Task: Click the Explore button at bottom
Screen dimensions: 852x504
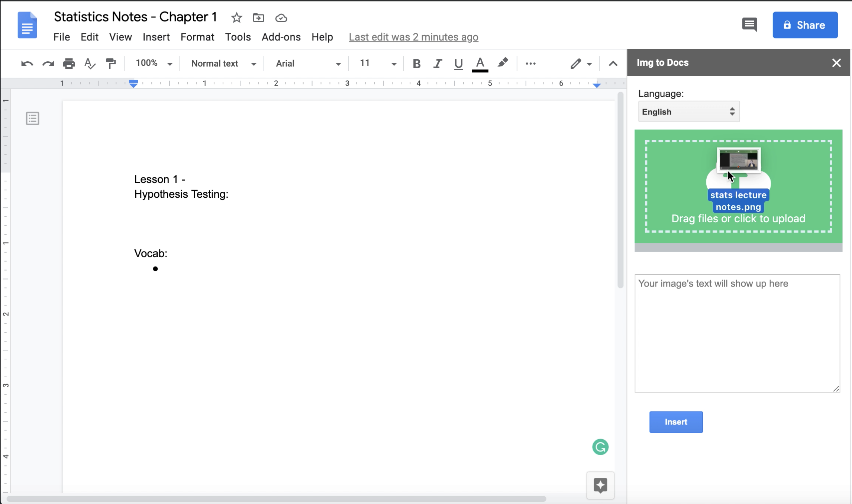Action: click(x=600, y=485)
